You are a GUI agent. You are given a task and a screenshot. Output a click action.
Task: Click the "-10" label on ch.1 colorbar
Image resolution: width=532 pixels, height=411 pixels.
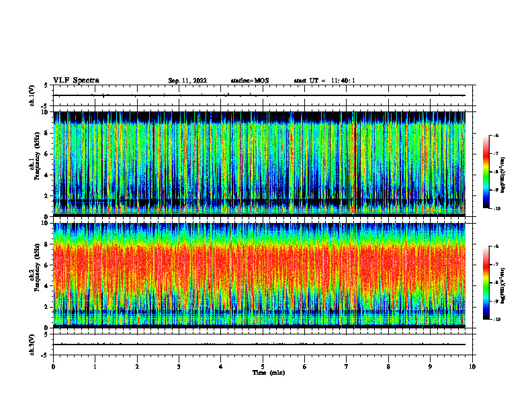tap(496, 209)
